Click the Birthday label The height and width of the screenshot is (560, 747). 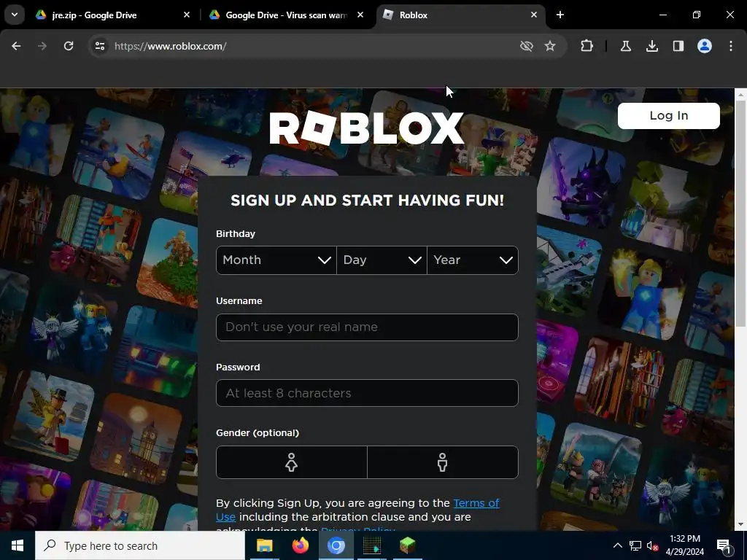click(x=236, y=234)
